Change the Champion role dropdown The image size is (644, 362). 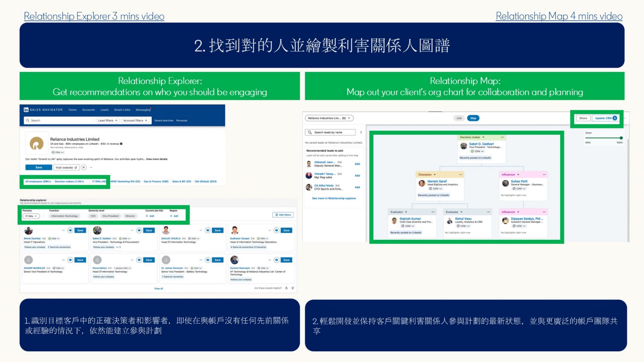point(427,175)
